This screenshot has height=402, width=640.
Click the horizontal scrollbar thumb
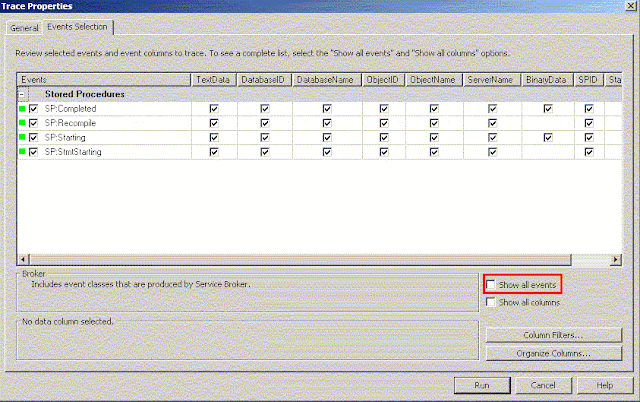click(300, 260)
